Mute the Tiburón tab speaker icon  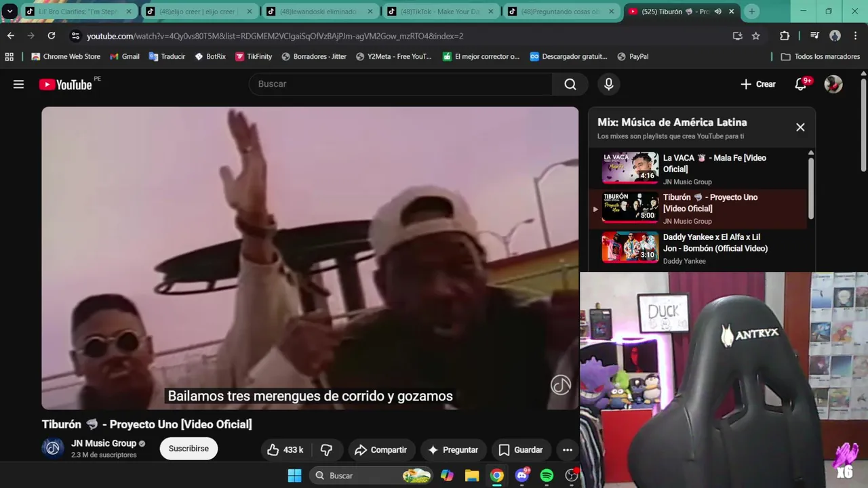click(718, 12)
